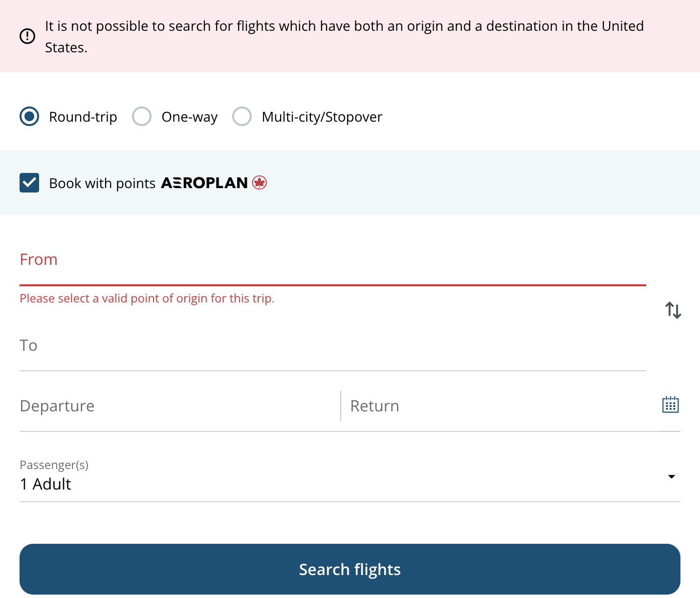Image resolution: width=700 pixels, height=598 pixels.
Task: Uncheck the Book with points checkbox
Action: 29,183
